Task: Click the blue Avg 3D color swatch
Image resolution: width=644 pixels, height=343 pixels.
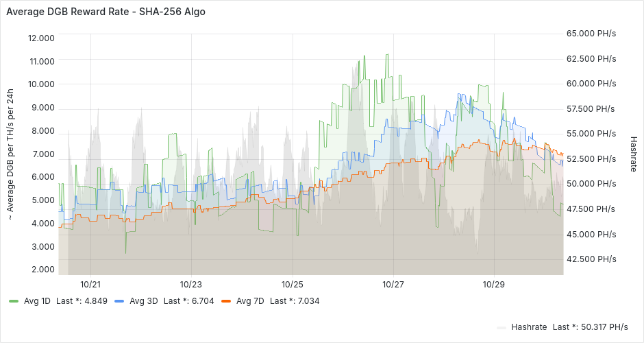Action: pos(119,300)
